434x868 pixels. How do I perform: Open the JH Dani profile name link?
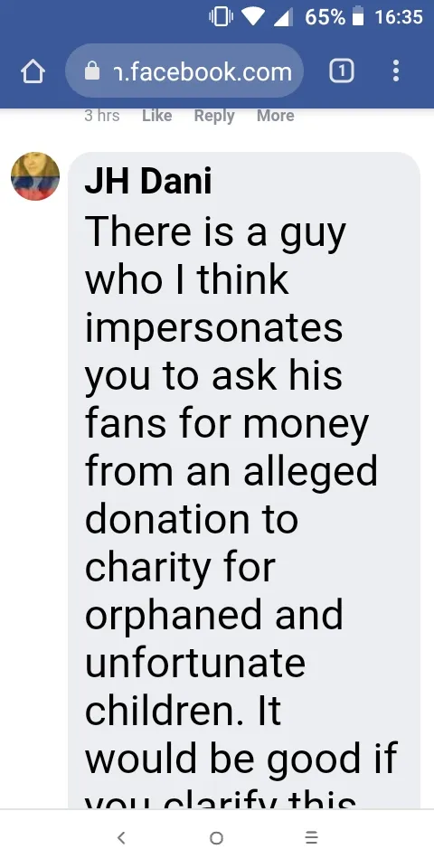tap(147, 181)
